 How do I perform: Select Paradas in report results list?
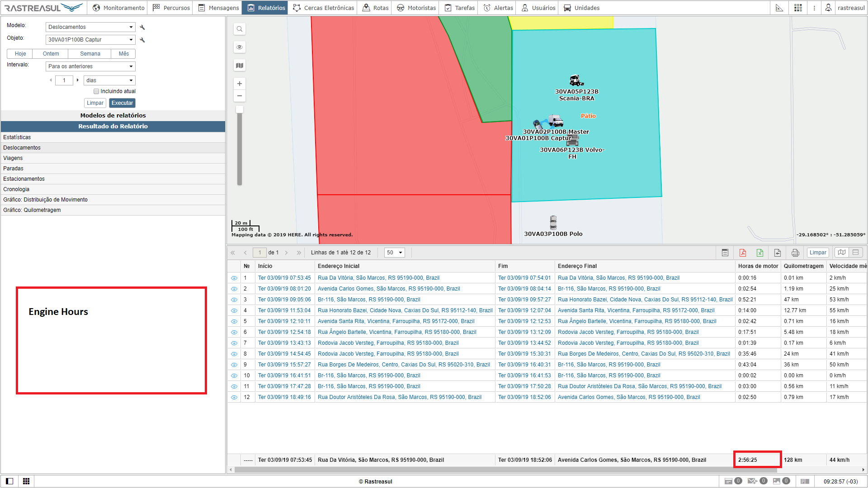14,169
